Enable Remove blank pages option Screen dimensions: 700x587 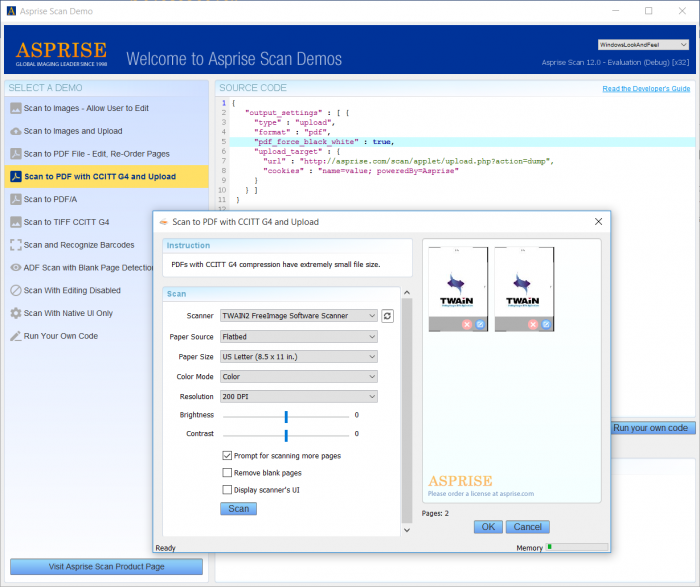point(227,472)
